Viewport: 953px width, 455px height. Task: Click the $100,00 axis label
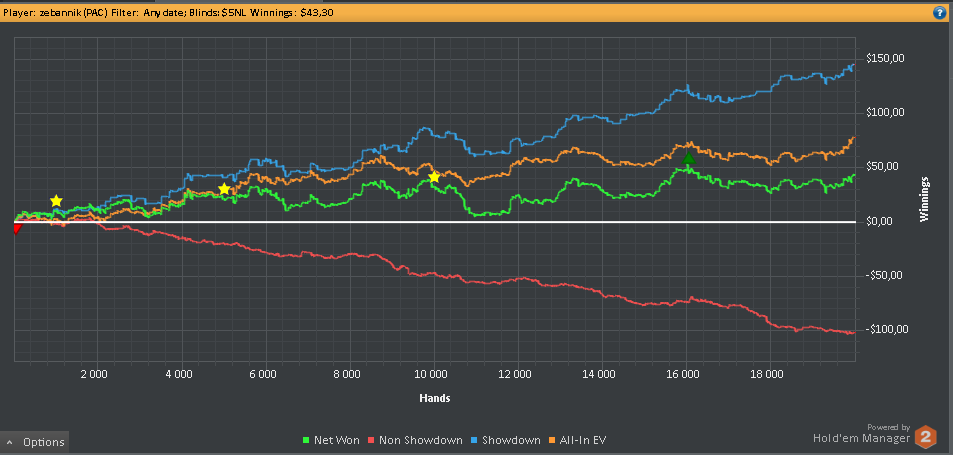pos(888,112)
